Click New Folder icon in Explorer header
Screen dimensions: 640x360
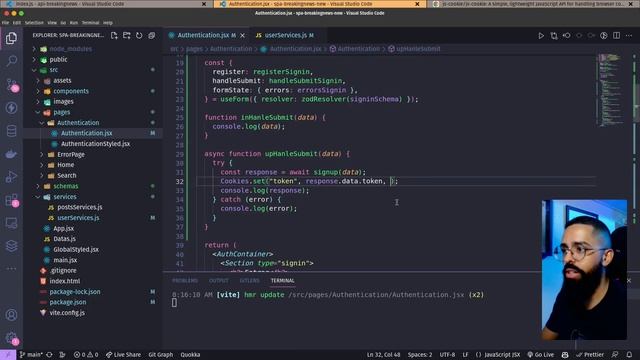[x=127, y=36]
